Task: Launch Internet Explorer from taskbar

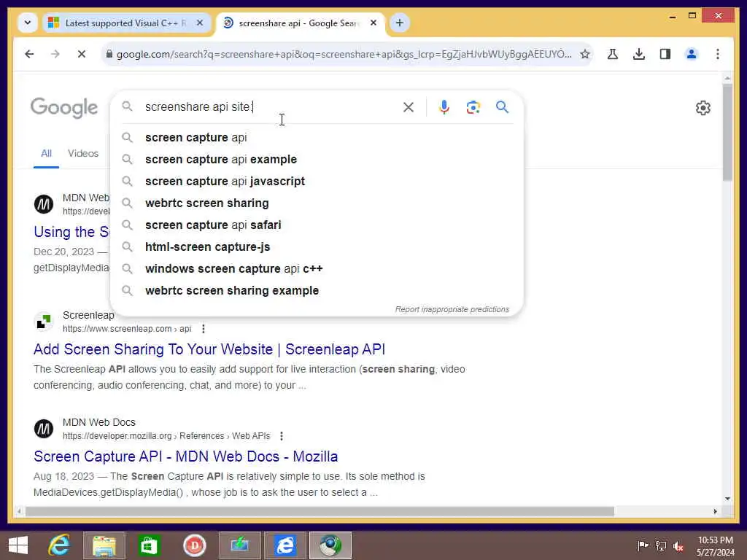Action: pyautogui.click(x=60, y=545)
